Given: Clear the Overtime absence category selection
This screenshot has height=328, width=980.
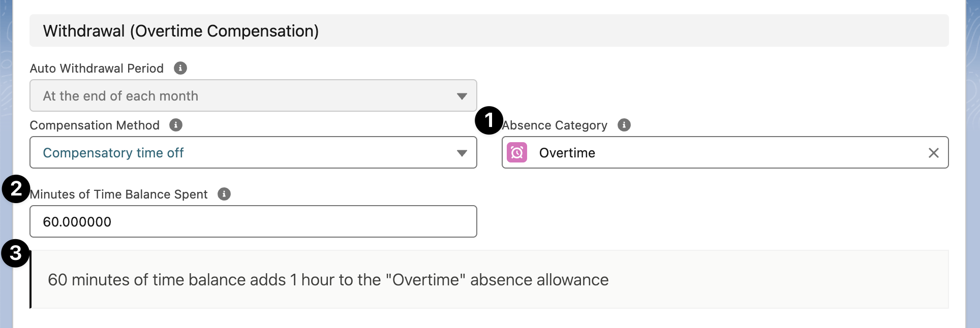Looking at the screenshot, I should coord(934,152).
